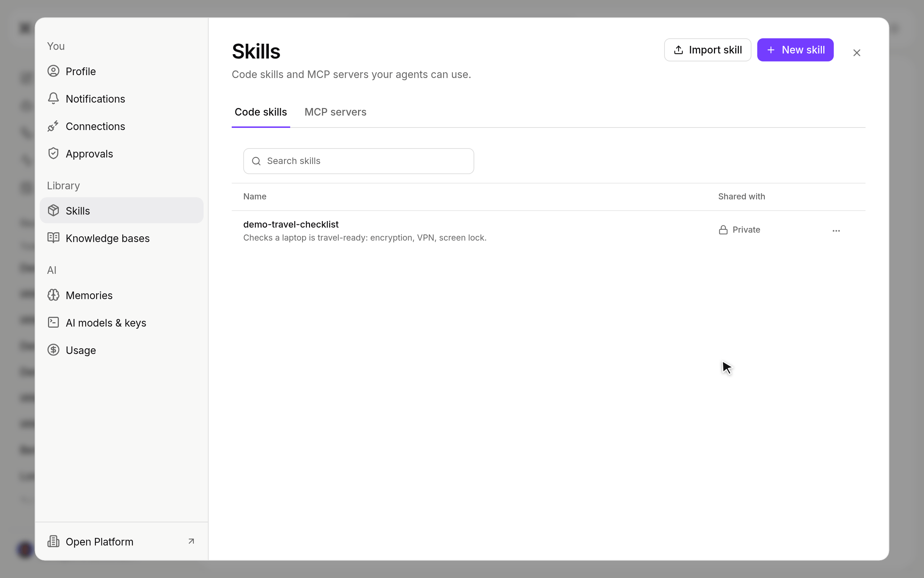Click the Connections plug icon
The height and width of the screenshot is (578, 924).
click(x=53, y=126)
